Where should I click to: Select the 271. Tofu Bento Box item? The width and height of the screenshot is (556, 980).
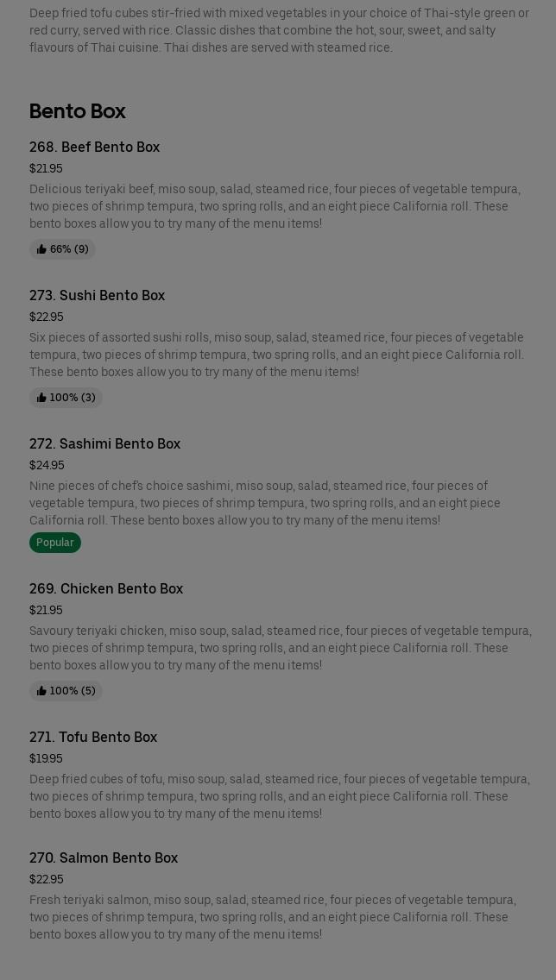point(93,738)
